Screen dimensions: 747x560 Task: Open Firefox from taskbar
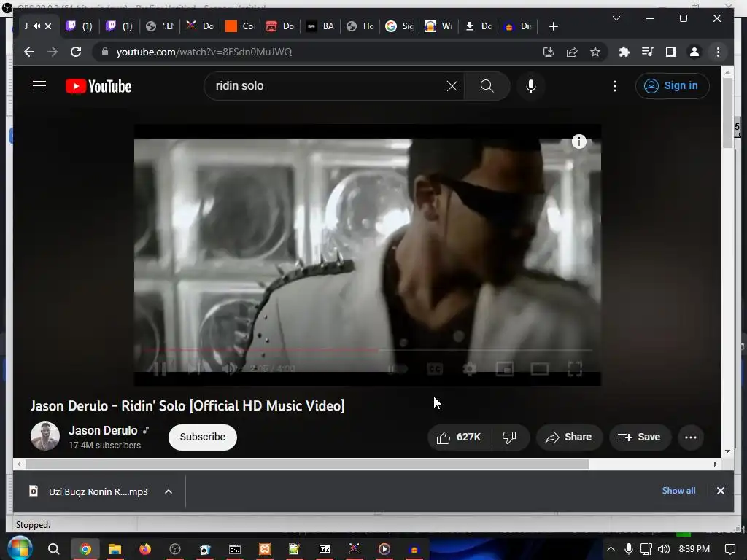(x=145, y=549)
